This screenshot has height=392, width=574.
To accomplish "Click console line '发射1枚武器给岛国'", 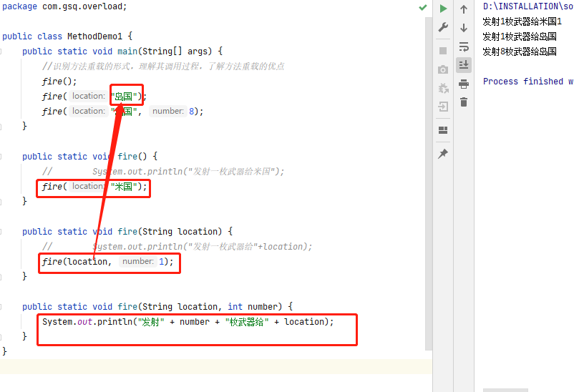I will coord(520,36).
